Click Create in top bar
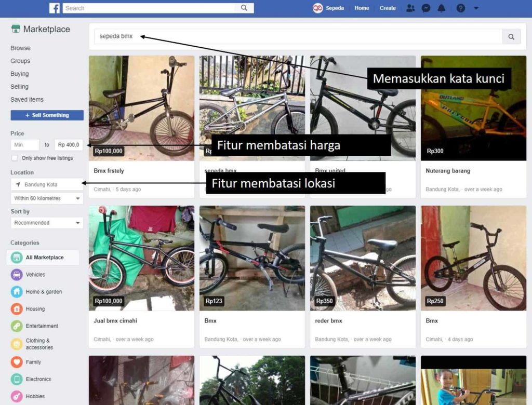This screenshot has width=532, height=405. [x=388, y=8]
